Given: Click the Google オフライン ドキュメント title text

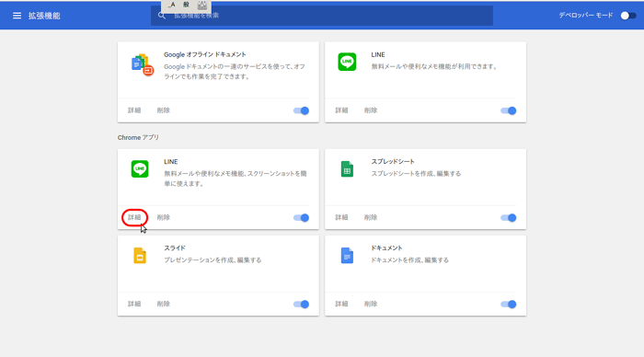Looking at the screenshot, I should pyautogui.click(x=205, y=54).
